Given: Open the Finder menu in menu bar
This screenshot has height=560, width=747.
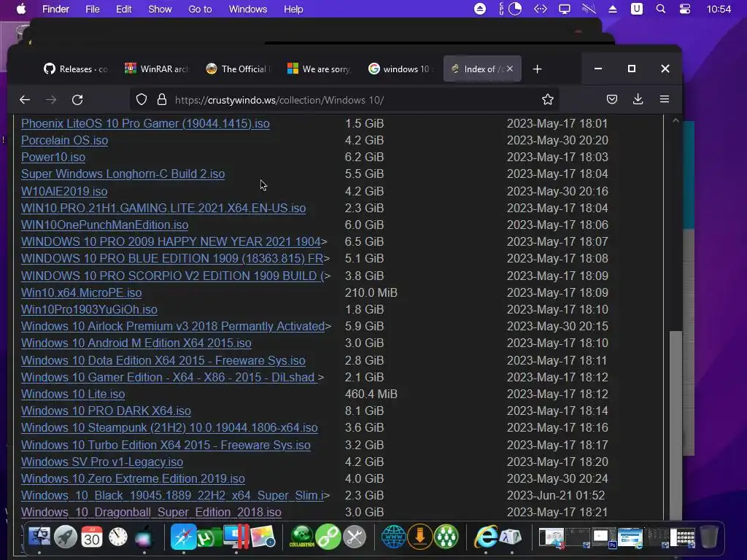Looking at the screenshot, I should pyautogui.click(x=55, y=9).
